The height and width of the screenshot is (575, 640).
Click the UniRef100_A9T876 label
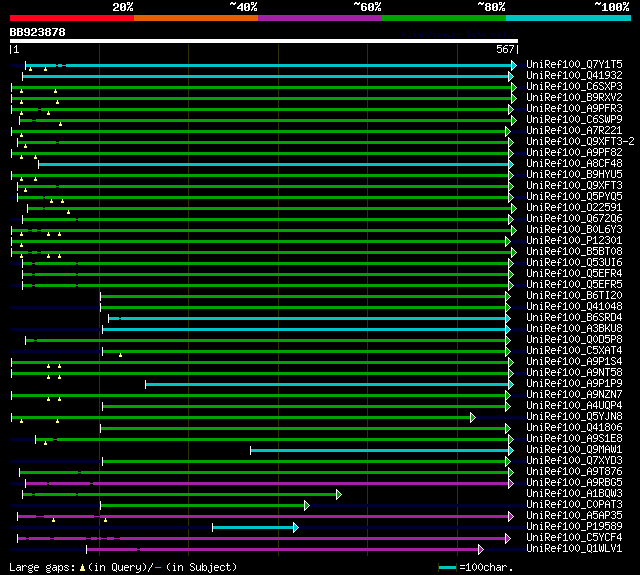point(574,472)
